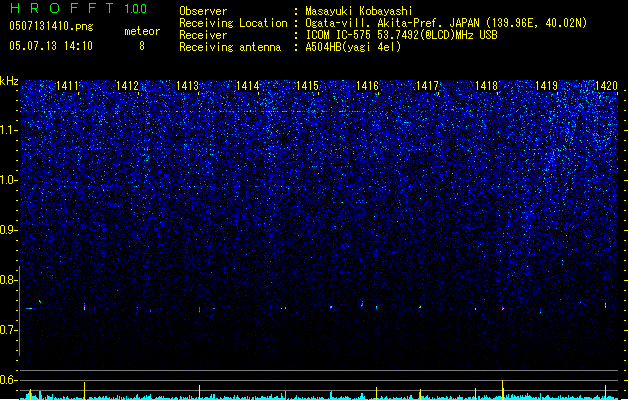Click the 1411 time marker label
The width and height of the screenshot is (629, 400).
pos(67,86)
